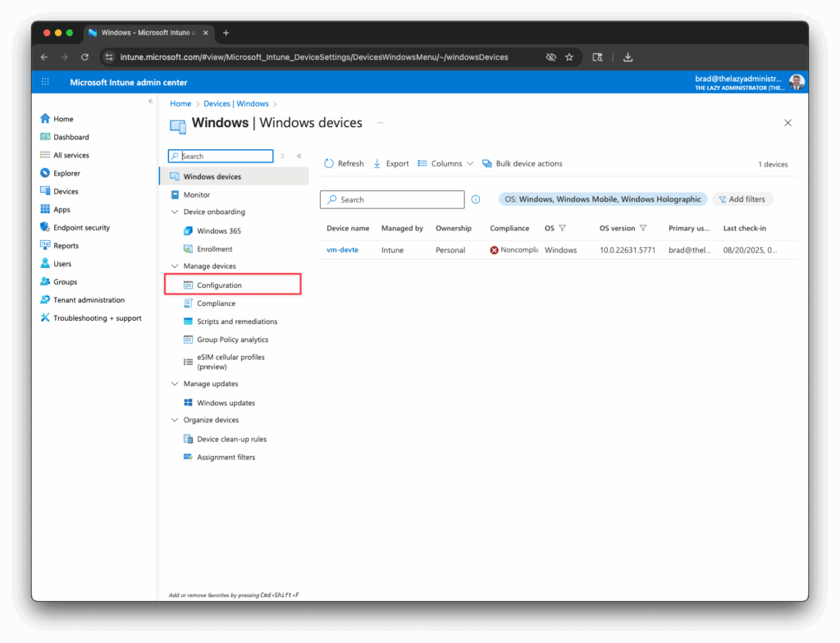Click inside the device search field
This screenshot has height=643, width=840.
coord(392,199)
